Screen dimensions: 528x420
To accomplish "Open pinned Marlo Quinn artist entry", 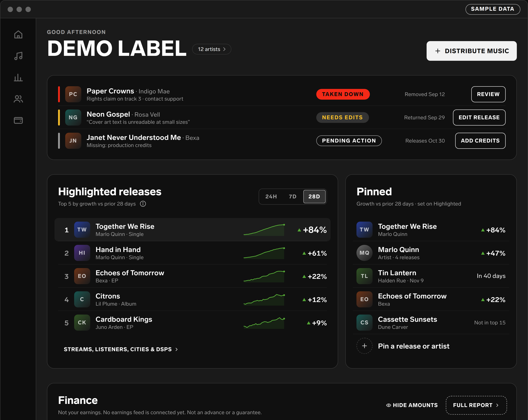I will (x=431, y=253).
